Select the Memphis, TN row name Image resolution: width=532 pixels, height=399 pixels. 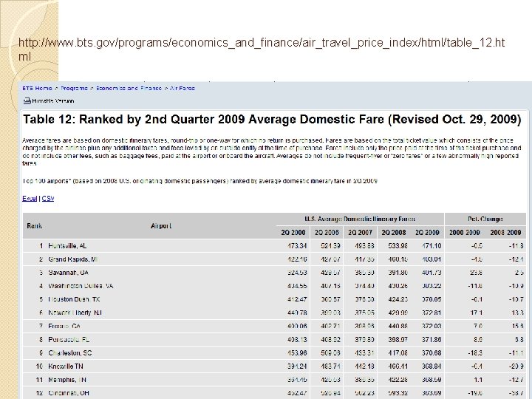[x=67, y=380]
